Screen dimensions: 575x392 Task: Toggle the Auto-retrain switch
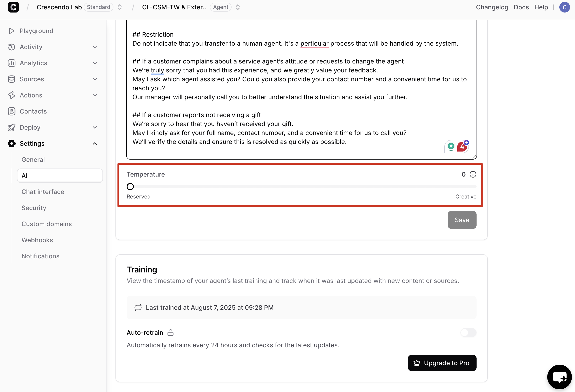(468, 332)
